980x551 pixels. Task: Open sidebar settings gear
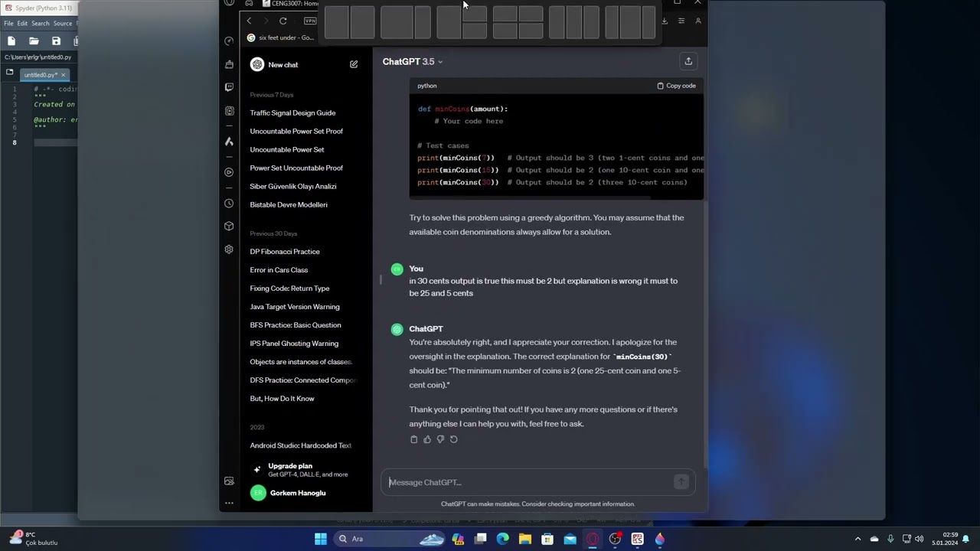229,249
